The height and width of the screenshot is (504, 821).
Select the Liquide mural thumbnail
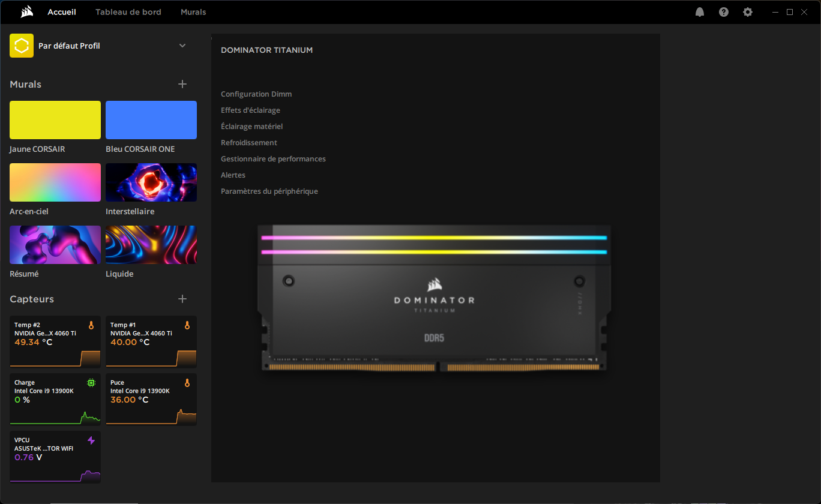[x=151, y=245]
